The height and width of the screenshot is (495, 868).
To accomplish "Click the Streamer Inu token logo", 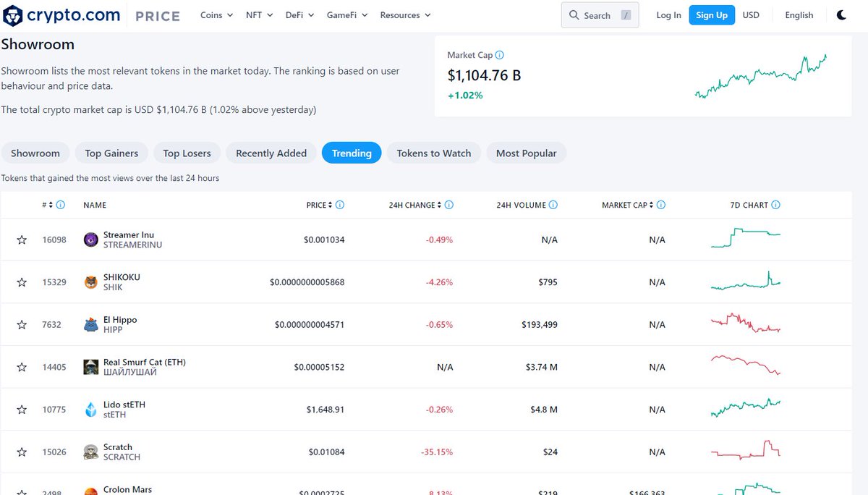I will click(x=90, y=239).
